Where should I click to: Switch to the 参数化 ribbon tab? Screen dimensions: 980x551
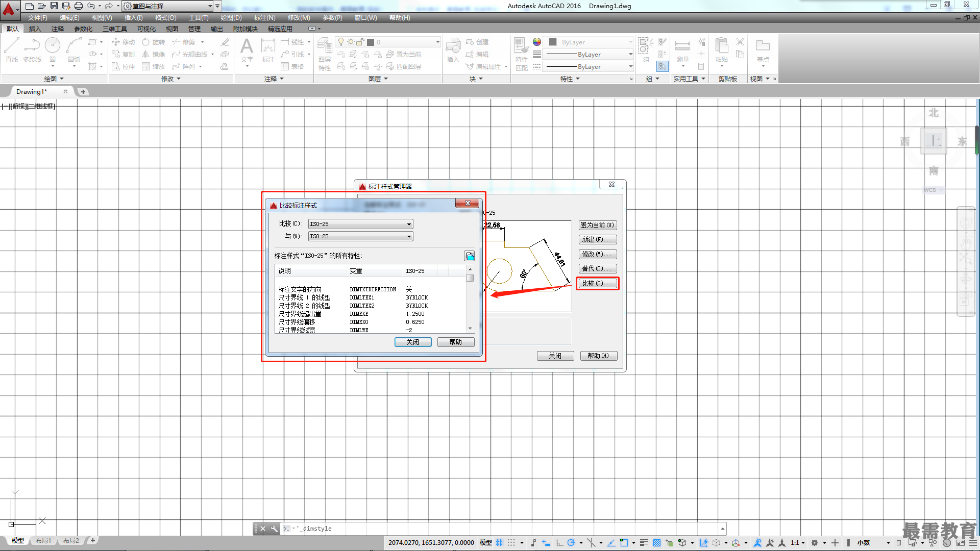point(83,29)
